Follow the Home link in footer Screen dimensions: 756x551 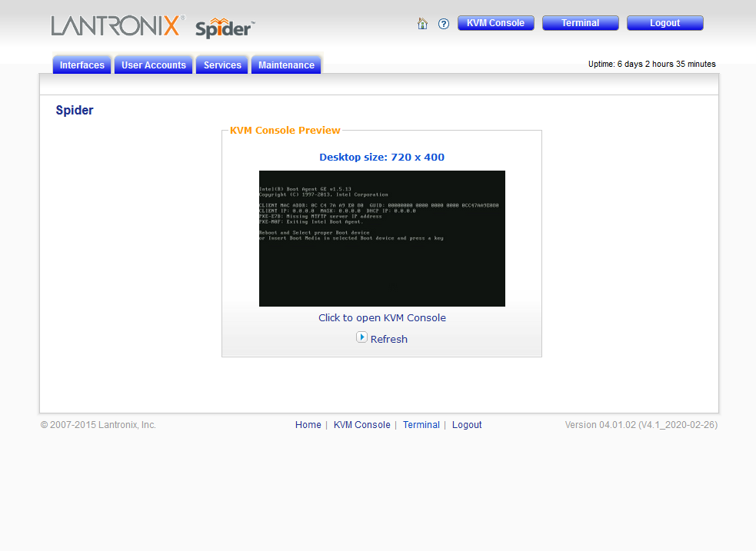(x=308, y=425)
